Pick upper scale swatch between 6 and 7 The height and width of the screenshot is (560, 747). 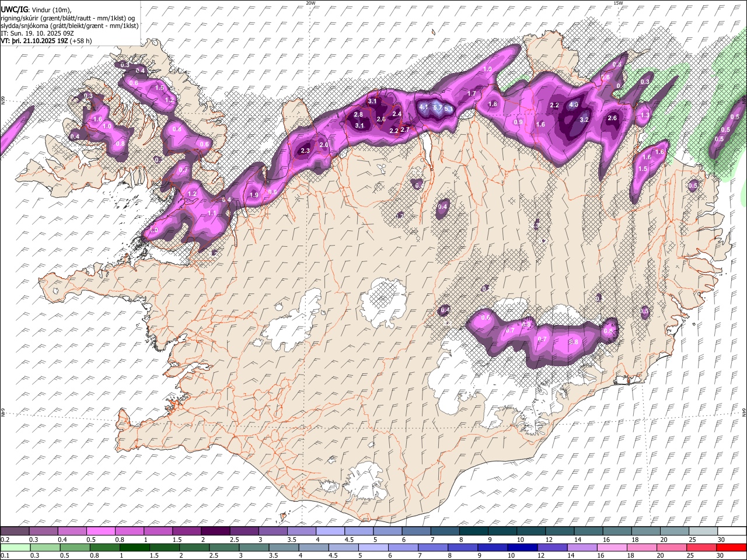coord(416,531)
